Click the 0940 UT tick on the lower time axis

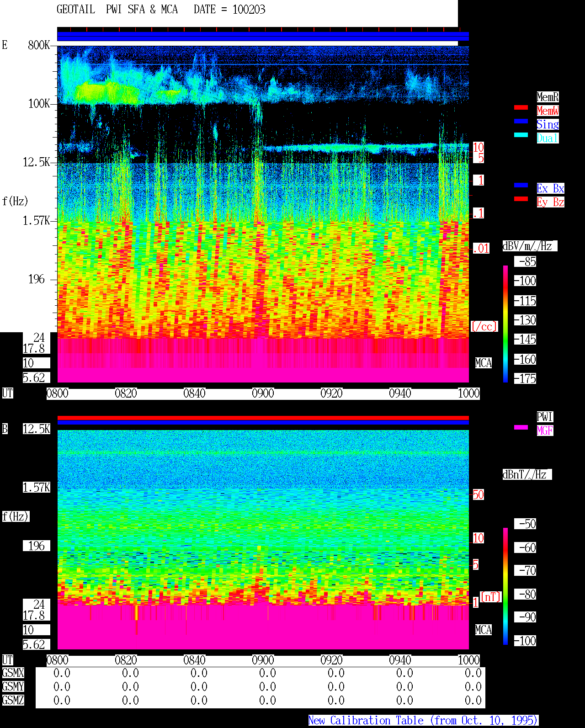[x=400, y=660]
